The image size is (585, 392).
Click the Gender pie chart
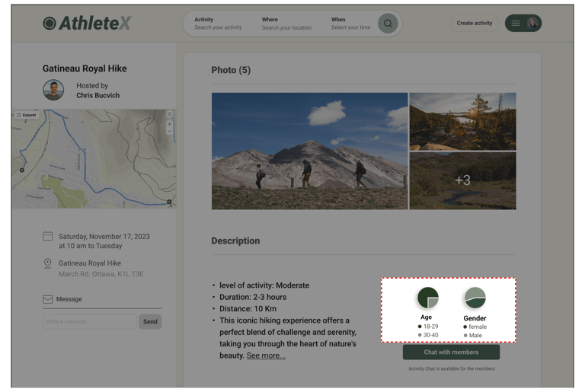click(x=475, y=298)
